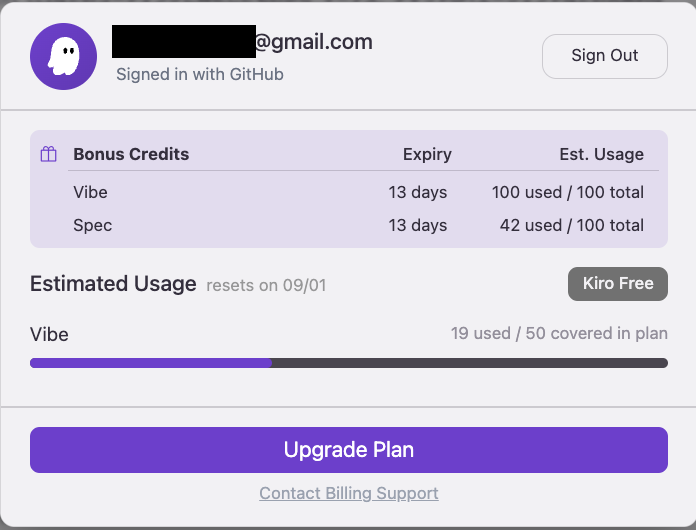Click the Estimated Usage heading

tap(113, 284)
